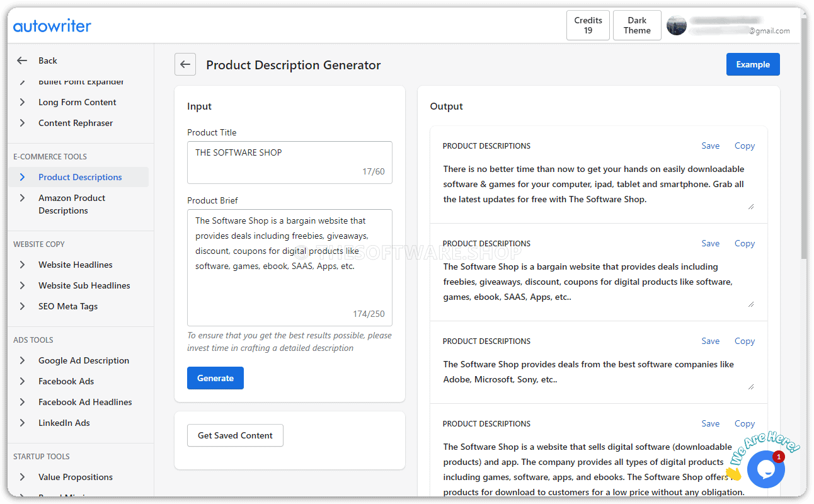Image resolution: width=814 pixels, height=504 pixels.
Task: Open Website Sub Headlines tool
Action: 84,285
